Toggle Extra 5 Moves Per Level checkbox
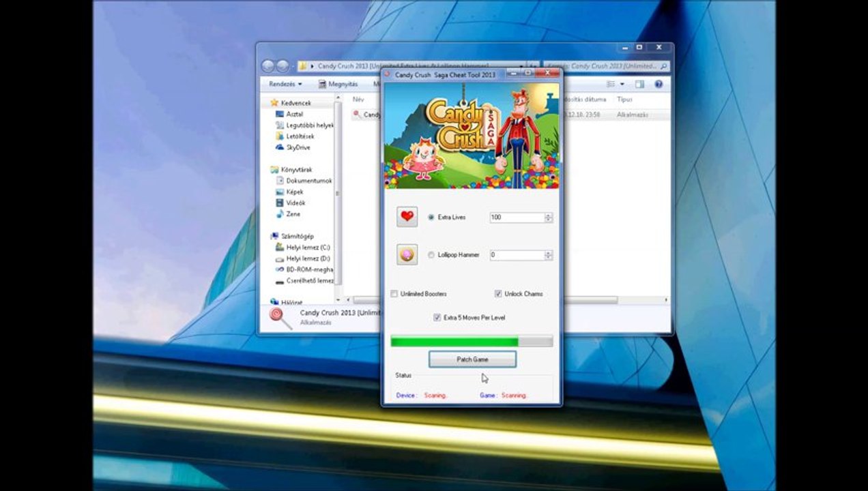868x491 pixels. (437, 318)
